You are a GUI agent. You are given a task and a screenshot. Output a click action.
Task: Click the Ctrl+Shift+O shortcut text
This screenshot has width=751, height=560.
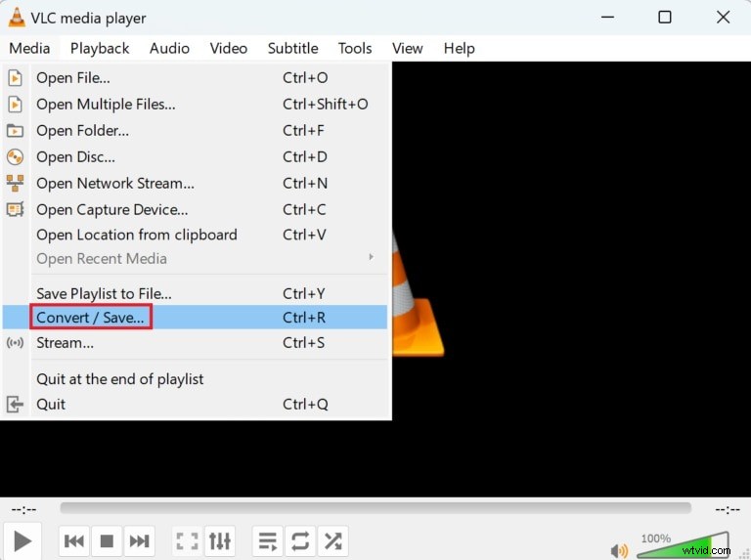coord(326,104)
